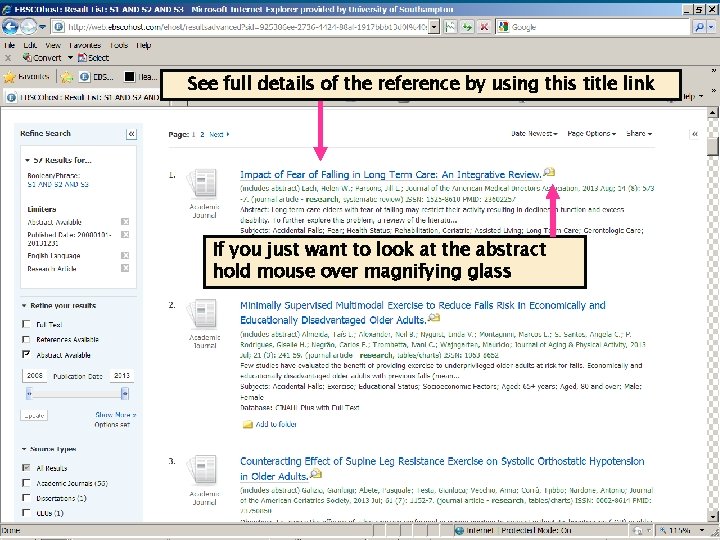Remove the Research Article limiter

click(125, 268)
